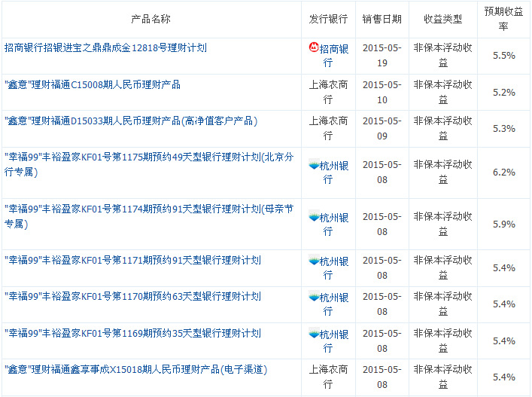Click Hangzhou Bank logo in 1169期 row
Image resolution: width=532 pixels, height=397 pixels.
pos(314,334)
